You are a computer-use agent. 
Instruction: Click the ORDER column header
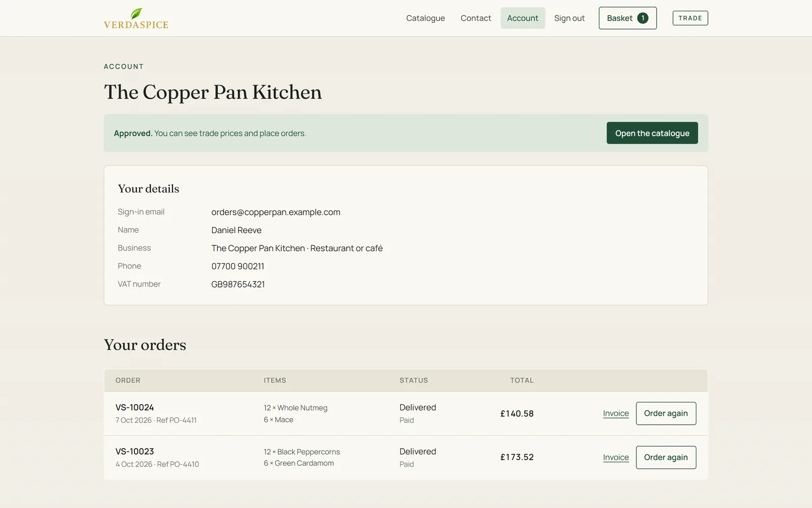click(128, 380)
